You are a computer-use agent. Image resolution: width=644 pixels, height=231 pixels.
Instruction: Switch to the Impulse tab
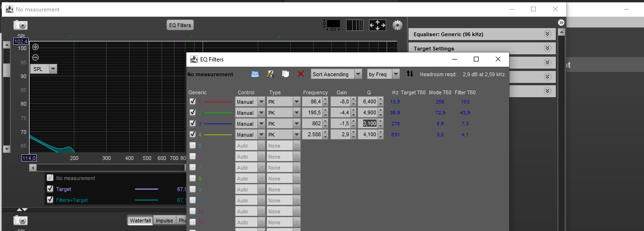click(164, 221)
